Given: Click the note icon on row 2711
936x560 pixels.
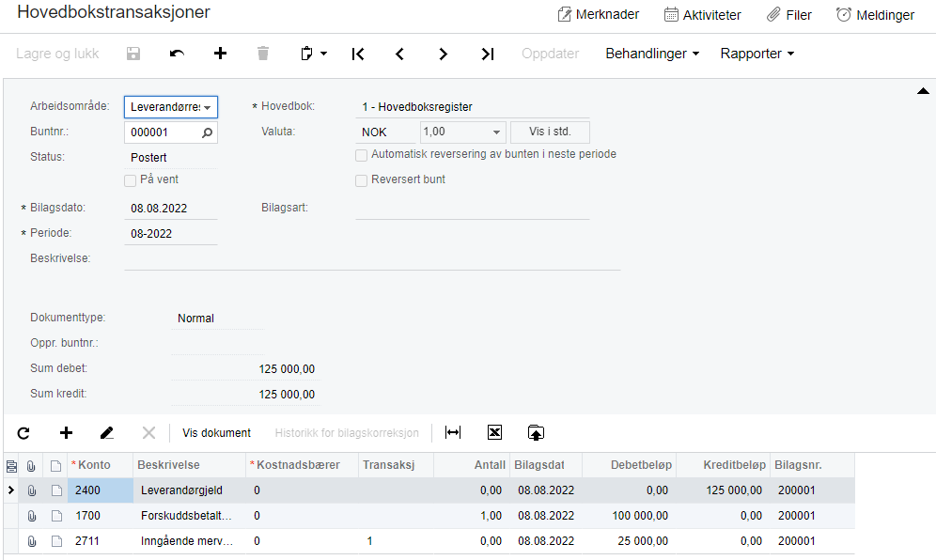Looking at the screenshot, I should click(56, 541).
